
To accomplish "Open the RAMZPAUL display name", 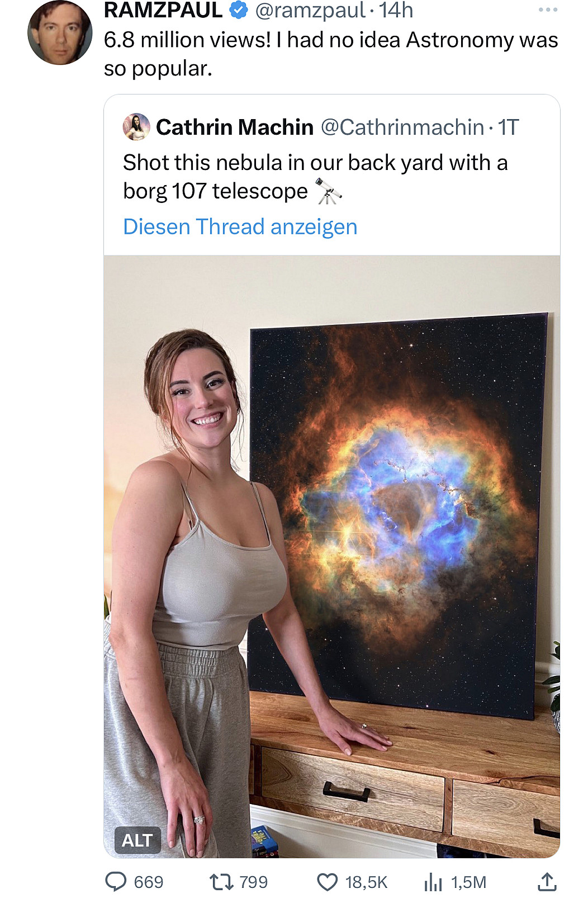I will click(163, 10).
